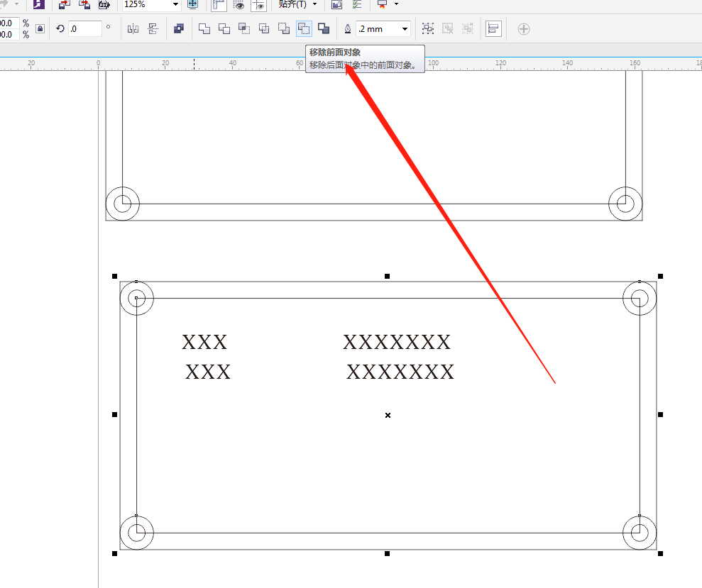This screenshot has width=702, height=588.
Task: Click the selection center X marker
Action: (x=388, y=415)
